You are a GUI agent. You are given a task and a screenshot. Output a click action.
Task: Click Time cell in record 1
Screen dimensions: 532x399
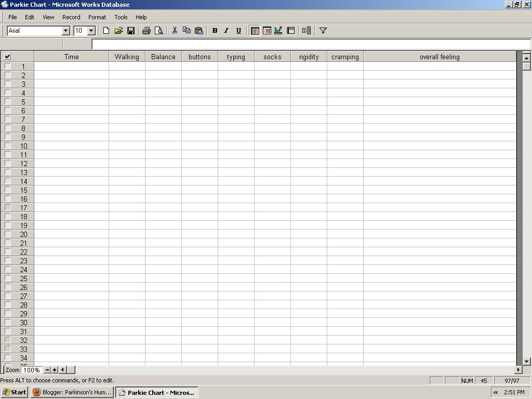71,66
